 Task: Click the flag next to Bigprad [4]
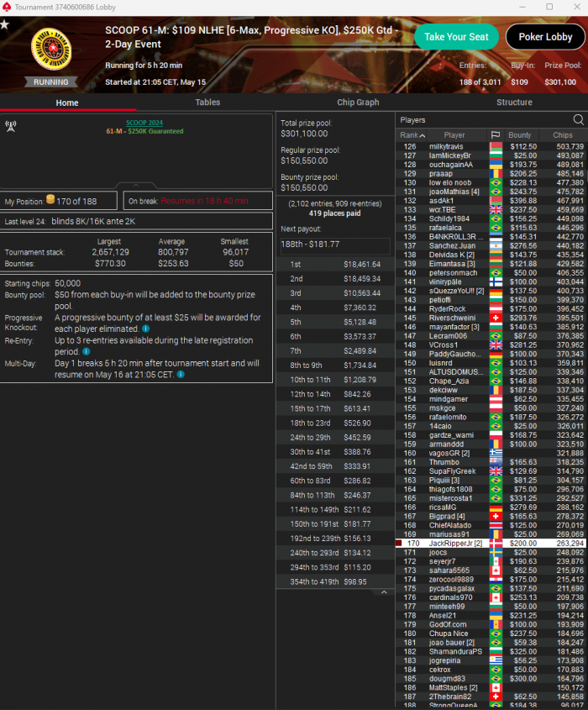(x=496, y=516)
